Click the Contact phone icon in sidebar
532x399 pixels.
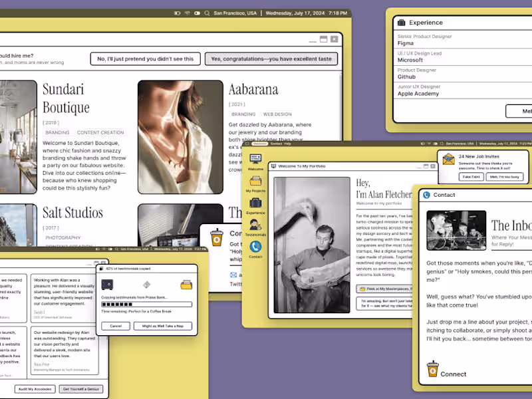[x=255, y=247]
